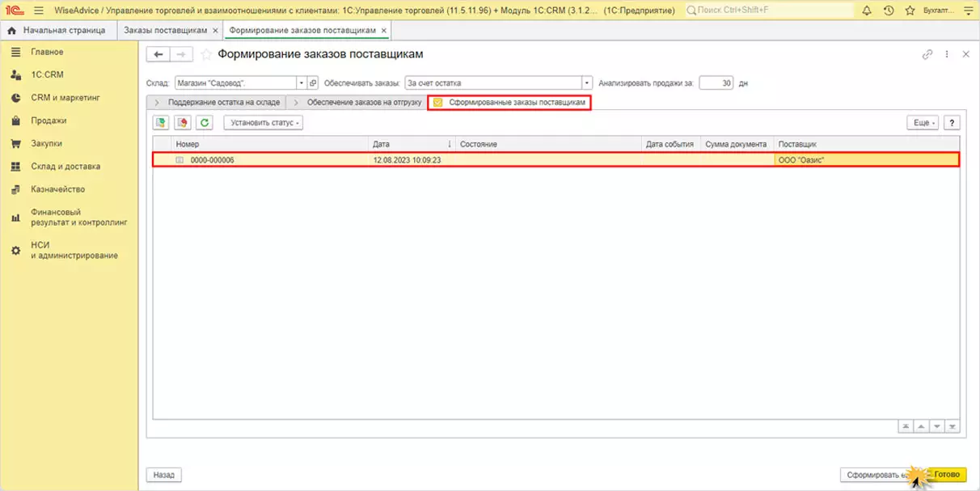Viewport: 980px width, 491px height.
Task: Move up one row in list
Action: [921, 426]
